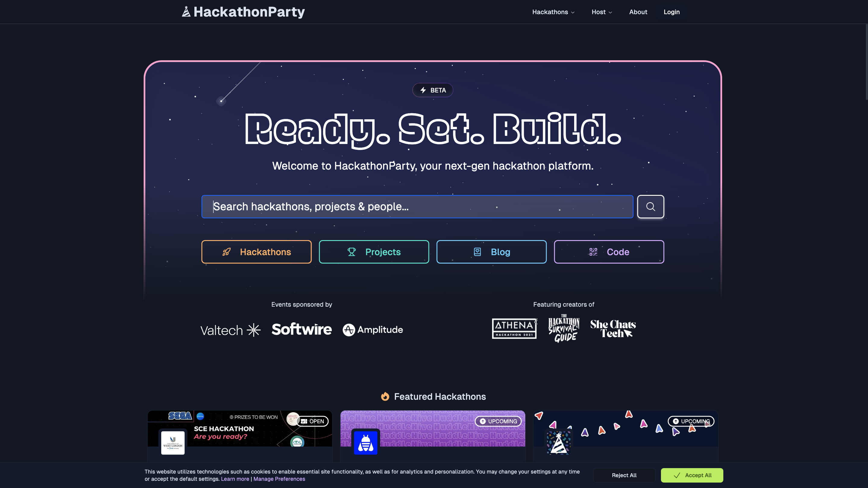Image resolution: width=868 pixels, height=488 pixels.
Task: Click the lightning bolt in the BETA badge
Action: click(x=423, y=90)
